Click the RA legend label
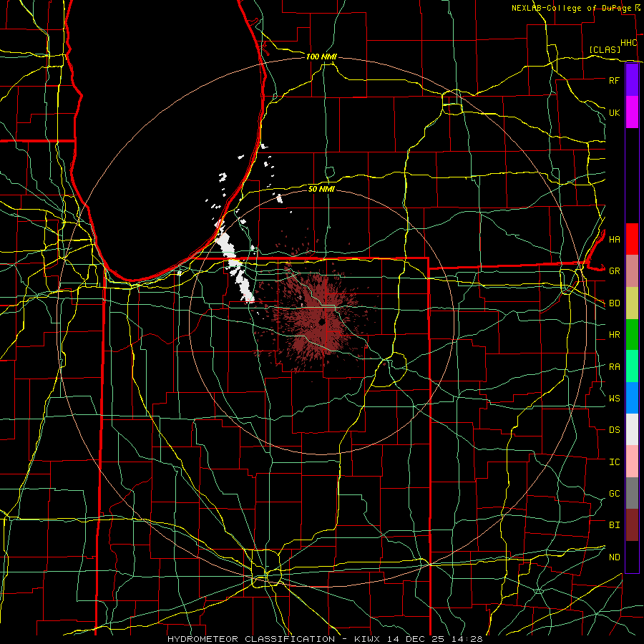Screen dimensions: 644x644 614,366
